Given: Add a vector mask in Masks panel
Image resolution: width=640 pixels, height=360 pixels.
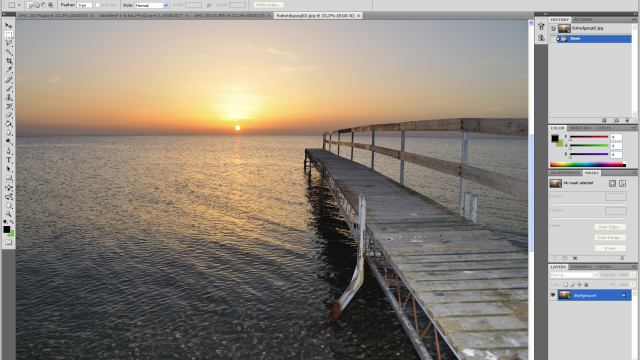Looking at the screenshot, I should pos(622,184).
